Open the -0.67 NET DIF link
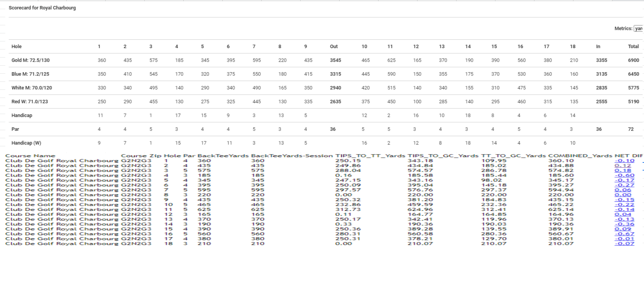 click(x=624, y=234)
